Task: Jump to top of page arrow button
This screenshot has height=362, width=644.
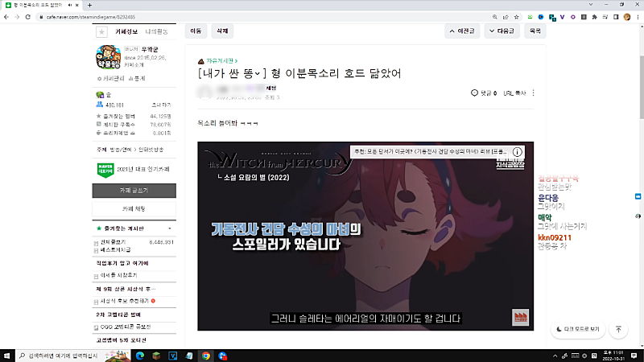Action: point(618,329)
